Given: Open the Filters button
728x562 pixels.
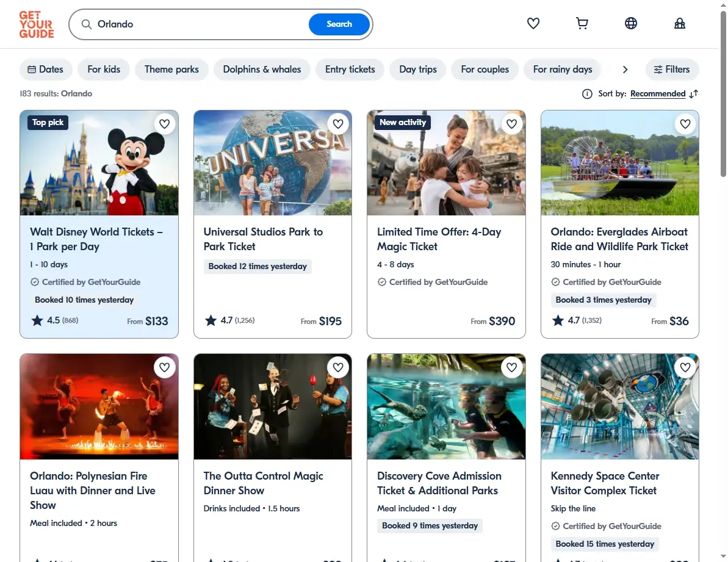Looking at the screenshot, I should point(672,70).
